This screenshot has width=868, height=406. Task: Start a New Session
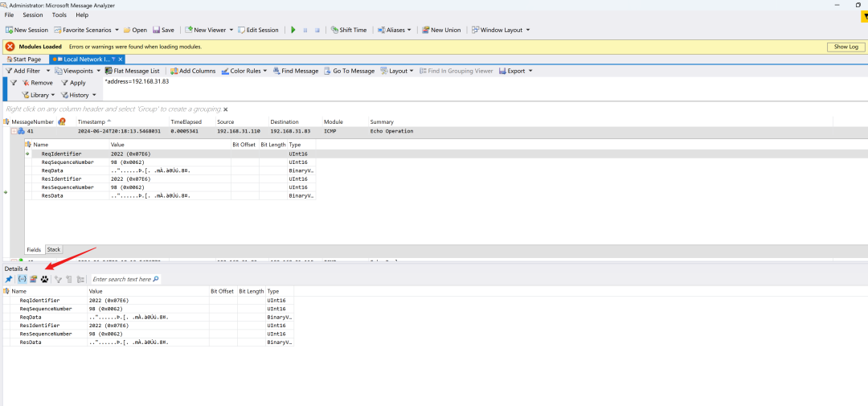tap(27, 30)
